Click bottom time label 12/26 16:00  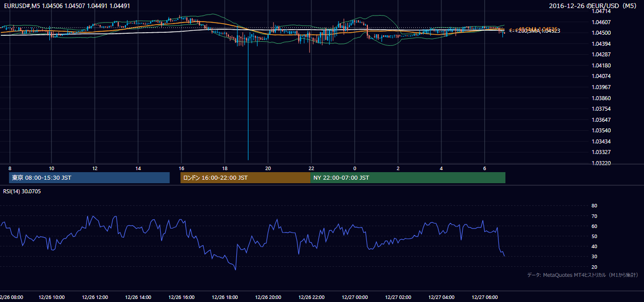pos(181,297)
